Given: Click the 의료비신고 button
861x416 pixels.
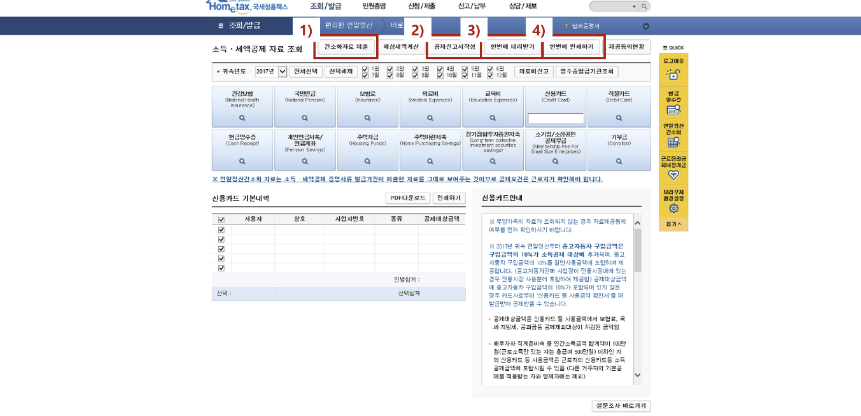Looking at the screenshot, I should (x=534, y=71).
